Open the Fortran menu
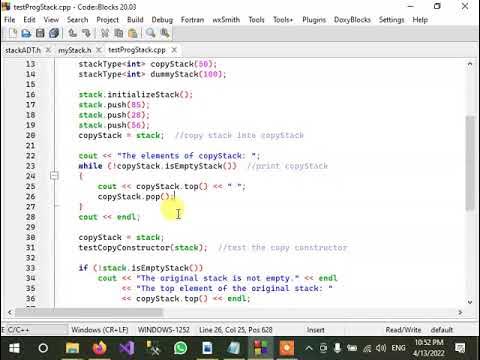Screen dimensions: 480x360 click(192, 20)
